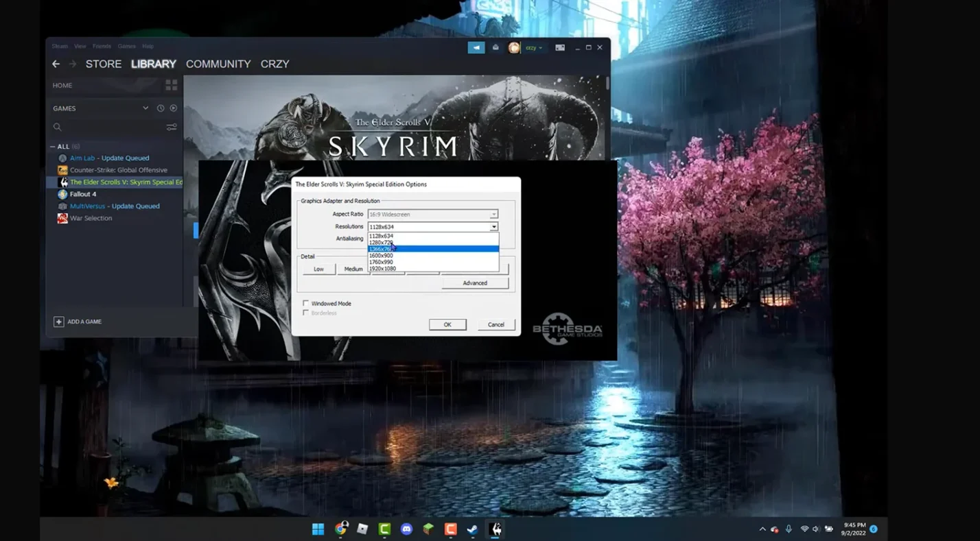980x541 pixels.
Task: Expand the GAMES collection dropdown chevron
Action: pos(145,108)
